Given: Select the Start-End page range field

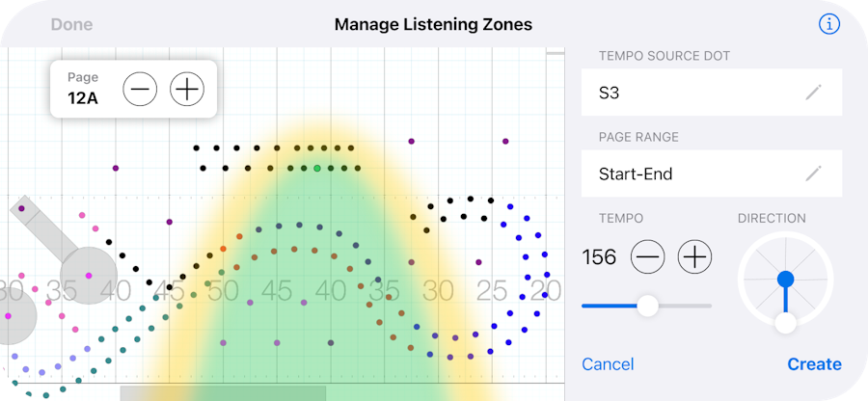Looking at the screenshot, I should [694, 174].
